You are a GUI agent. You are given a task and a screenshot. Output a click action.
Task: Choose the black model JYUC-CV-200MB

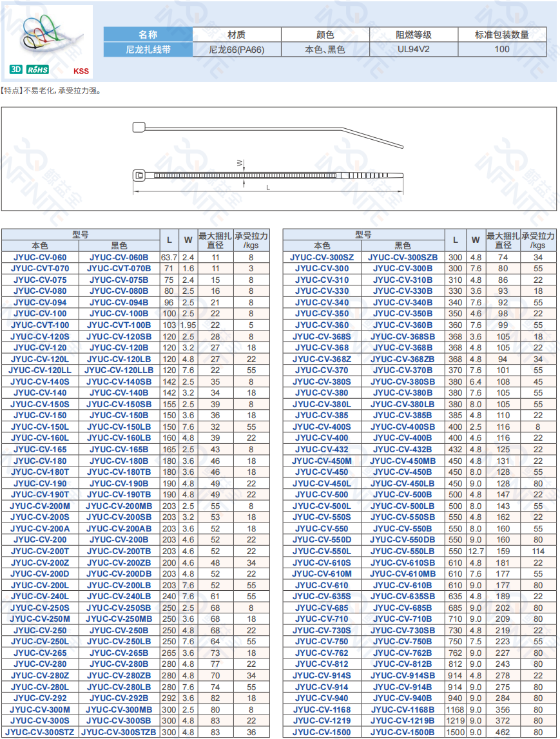pos(119,506)
